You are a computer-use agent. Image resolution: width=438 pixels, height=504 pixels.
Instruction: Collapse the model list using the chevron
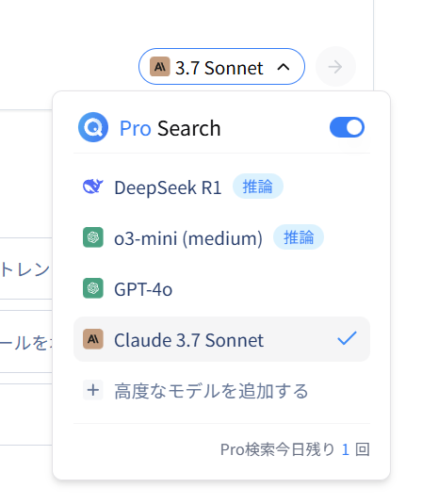(x=284, y=67)
